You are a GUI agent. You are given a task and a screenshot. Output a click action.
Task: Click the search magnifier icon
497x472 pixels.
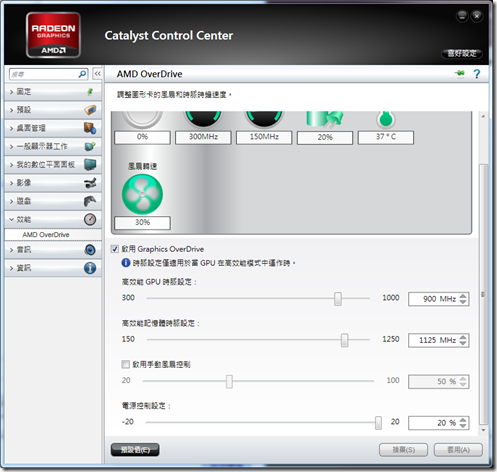point(82,74)
